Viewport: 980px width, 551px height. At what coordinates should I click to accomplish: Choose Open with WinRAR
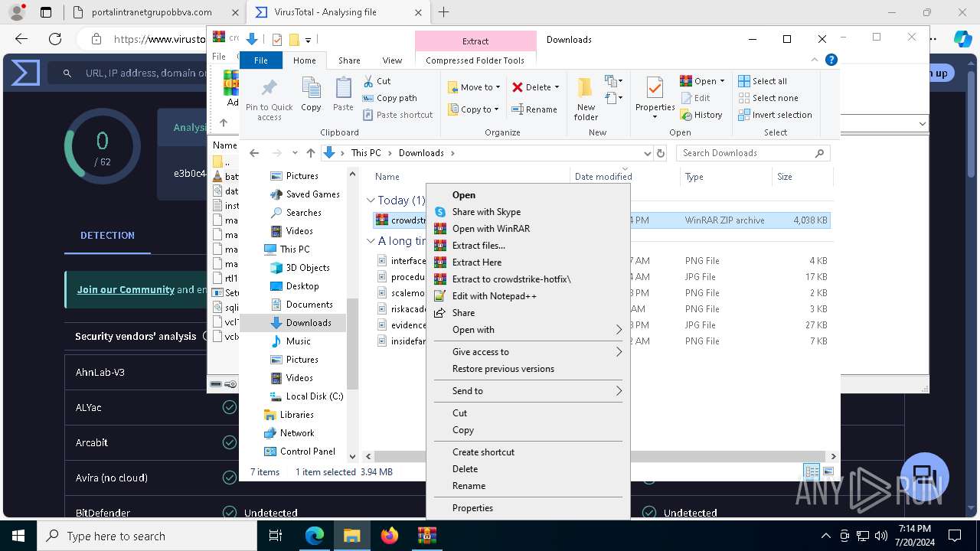(491, 229)
